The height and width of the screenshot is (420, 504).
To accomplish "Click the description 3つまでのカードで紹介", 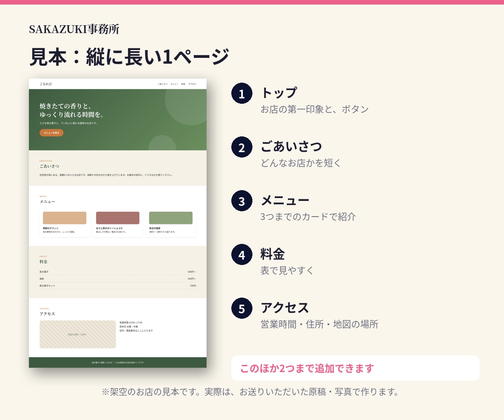I will click(308, 217).
